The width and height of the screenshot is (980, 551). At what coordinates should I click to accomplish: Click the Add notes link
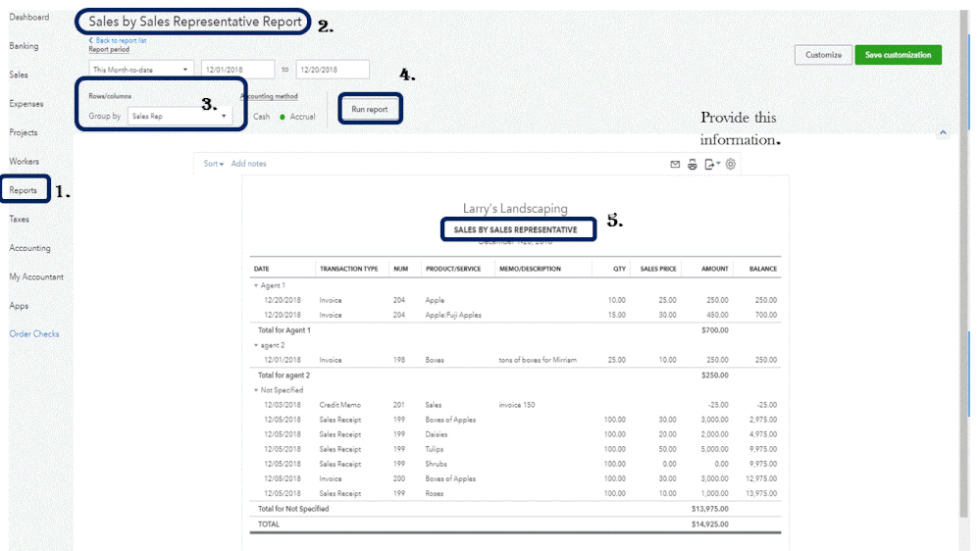249,164
